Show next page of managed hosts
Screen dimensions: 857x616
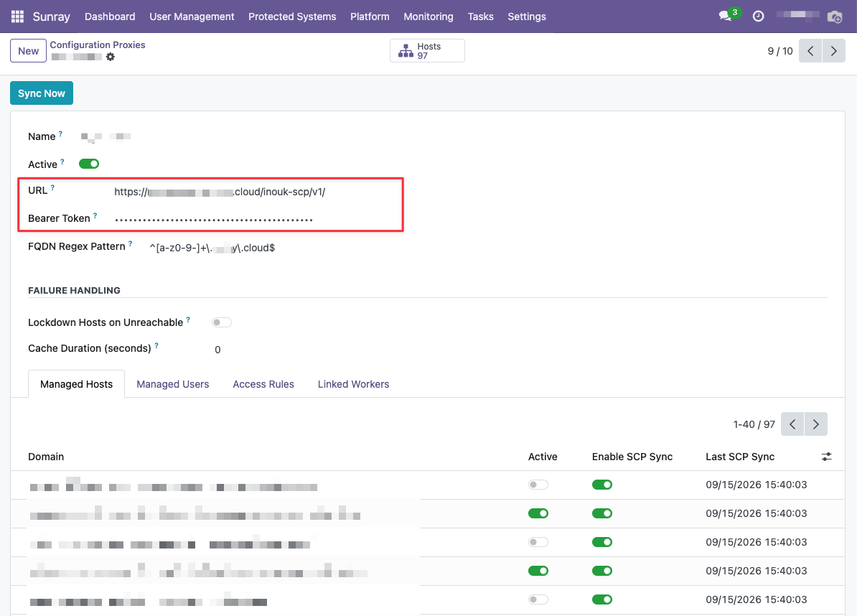tap(815, 424)
